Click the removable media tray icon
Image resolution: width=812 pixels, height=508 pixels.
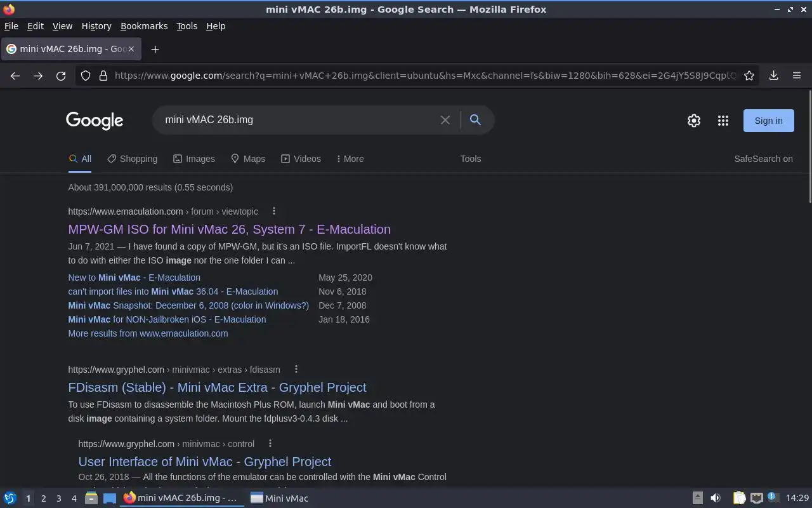click(x=697, y=498)
